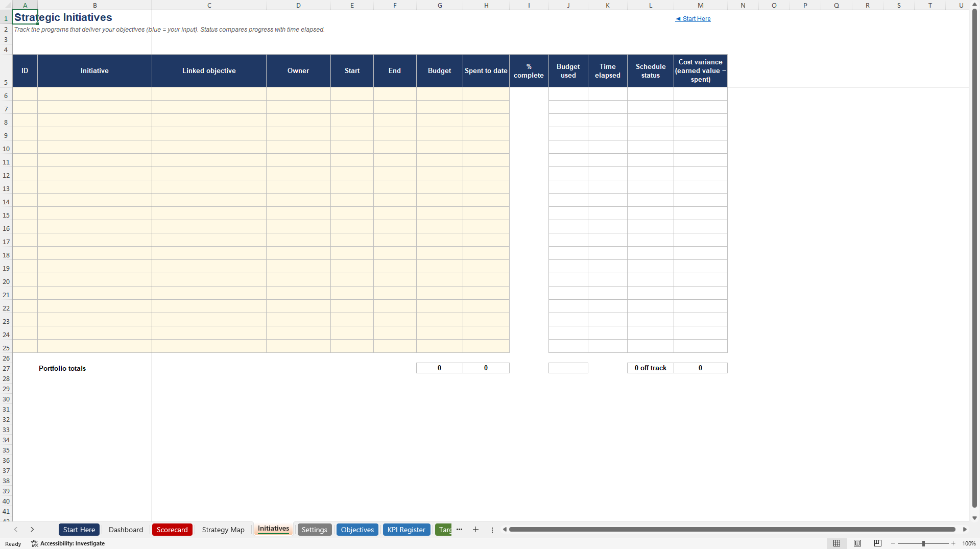This screenshot has width=980, height=549.
Task: Click the zoom slider handle
Action: click(923, 543)
